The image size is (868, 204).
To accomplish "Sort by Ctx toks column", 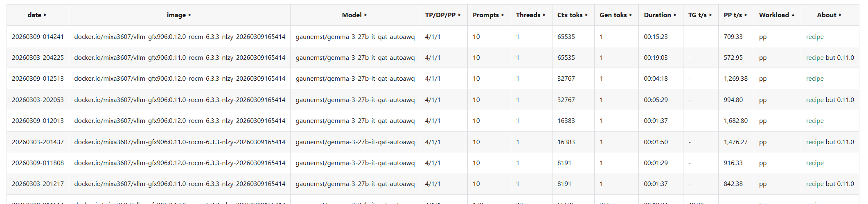I will 573,15.
